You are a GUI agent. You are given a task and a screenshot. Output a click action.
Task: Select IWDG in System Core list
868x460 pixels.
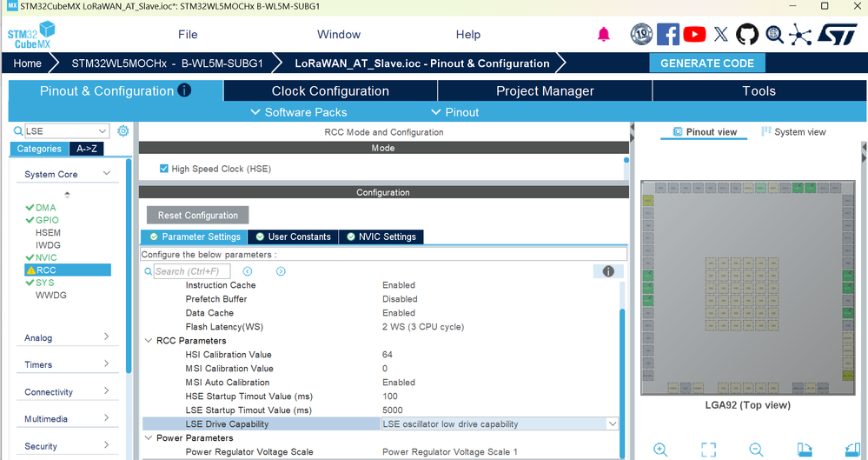click(48, 245)
